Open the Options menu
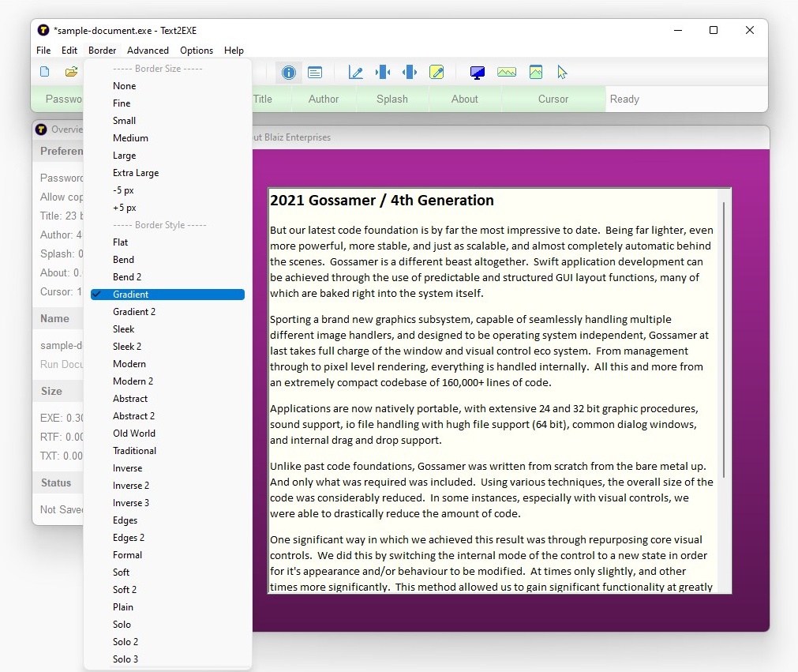The width and height of the screenshot is (798, 672). (197, 51)
